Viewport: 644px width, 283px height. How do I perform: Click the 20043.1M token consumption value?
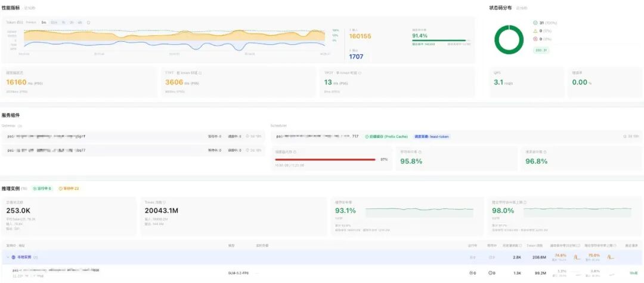click(162, 211)
